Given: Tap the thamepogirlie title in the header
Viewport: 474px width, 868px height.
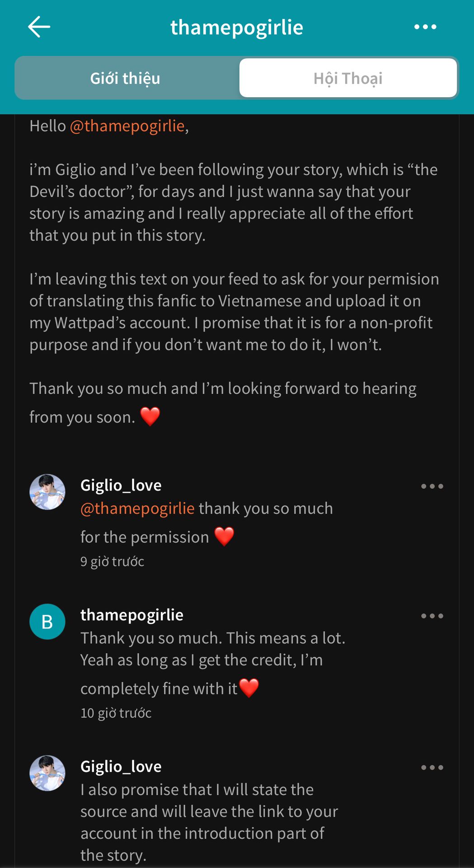Looking at the screenshot, I should (236, 27).
